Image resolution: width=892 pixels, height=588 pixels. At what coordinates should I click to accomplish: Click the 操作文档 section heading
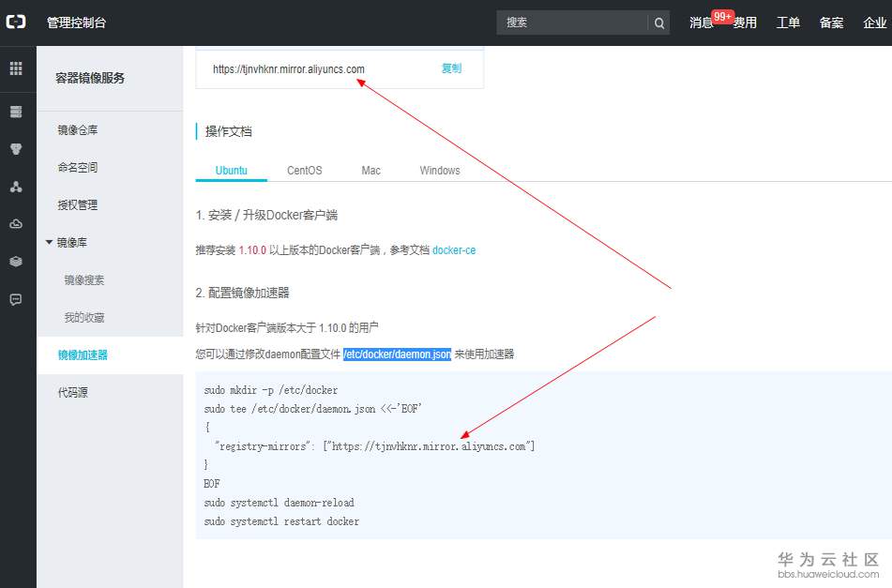click(x=228, y=131)
